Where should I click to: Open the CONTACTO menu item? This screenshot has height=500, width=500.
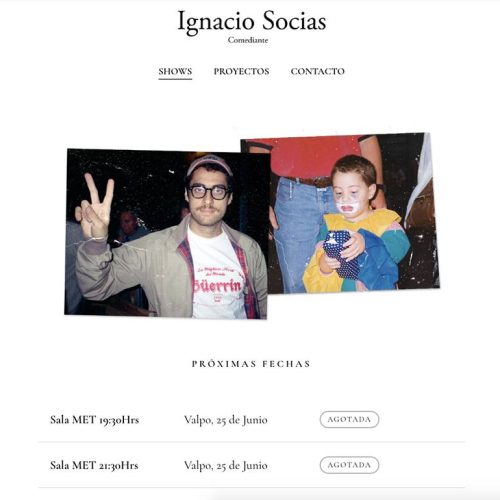click(x=318, y=71)
